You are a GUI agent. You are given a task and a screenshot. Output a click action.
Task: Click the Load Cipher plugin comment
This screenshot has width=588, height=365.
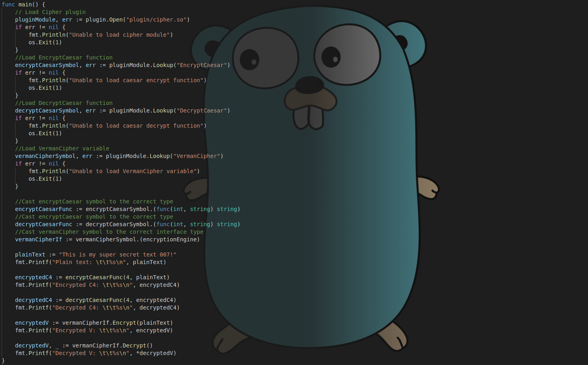pyautogui.click(x=50, y=12)
